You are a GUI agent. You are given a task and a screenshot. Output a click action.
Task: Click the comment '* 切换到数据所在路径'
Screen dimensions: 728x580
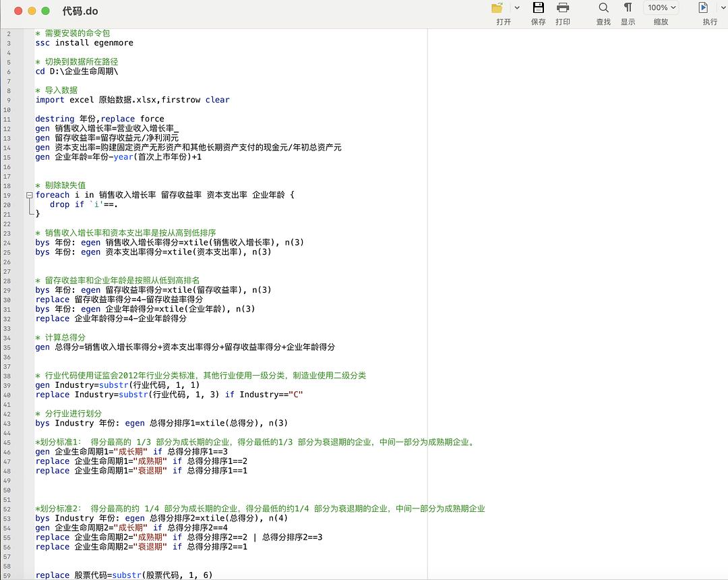[x=77, y=62]
